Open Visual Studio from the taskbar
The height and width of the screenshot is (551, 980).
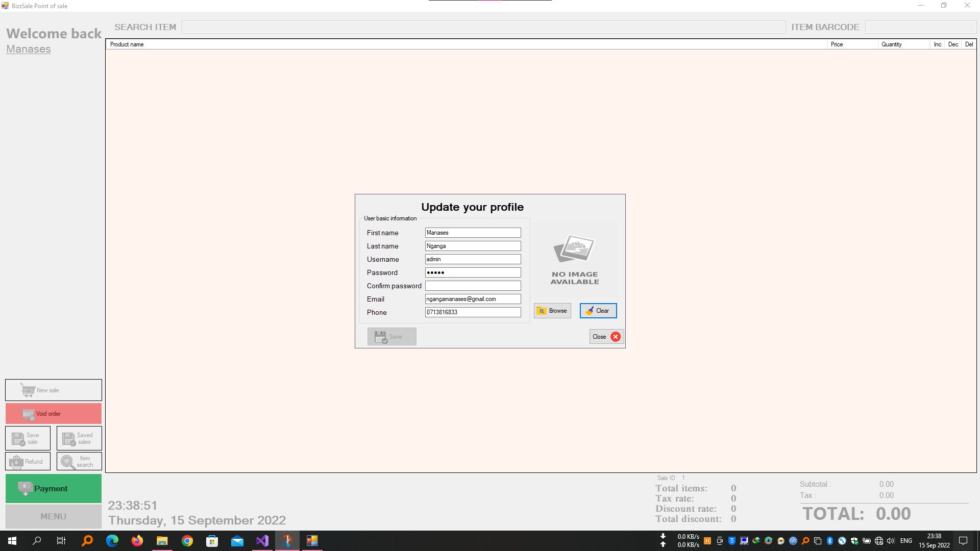[x=262, y=541]
